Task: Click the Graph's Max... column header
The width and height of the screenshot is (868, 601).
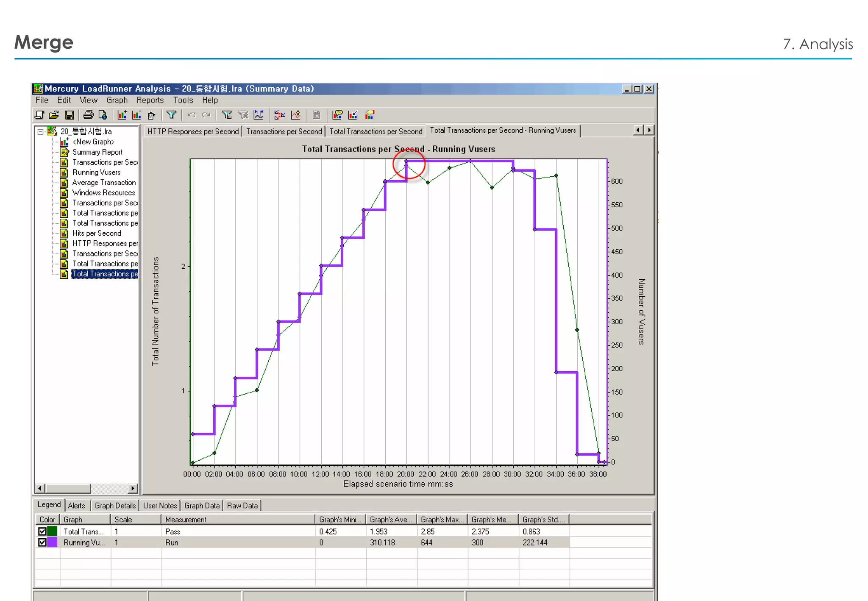Action: pos(442,519)
